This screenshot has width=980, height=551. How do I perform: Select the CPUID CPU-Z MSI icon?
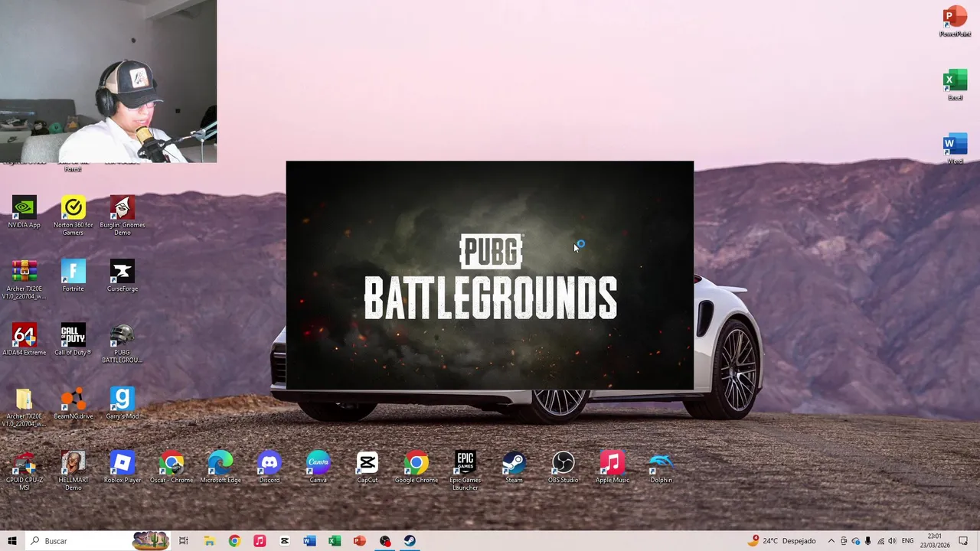24,471
